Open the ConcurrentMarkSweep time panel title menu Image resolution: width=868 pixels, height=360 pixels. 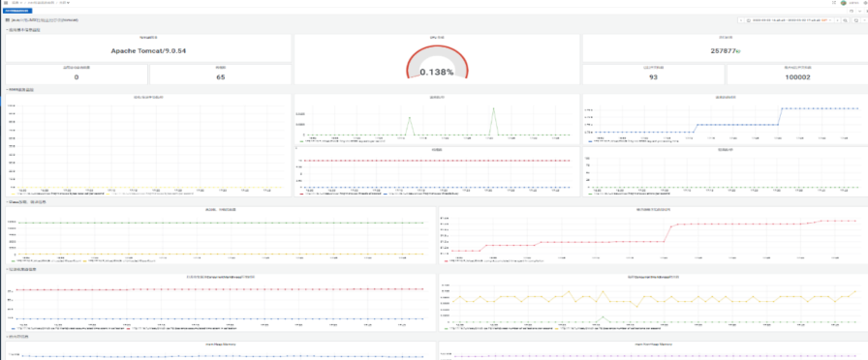click(x=220, y=277)
